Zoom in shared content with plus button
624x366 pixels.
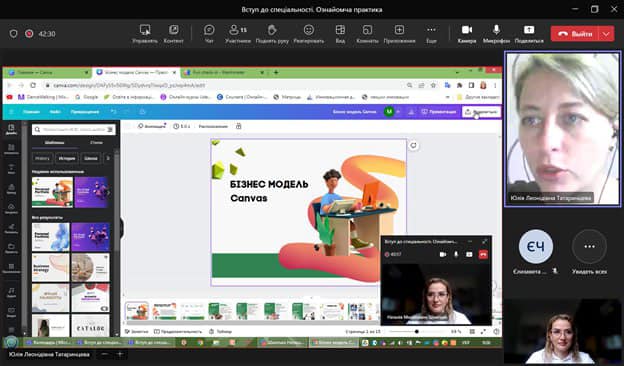[x=120, y=354]
